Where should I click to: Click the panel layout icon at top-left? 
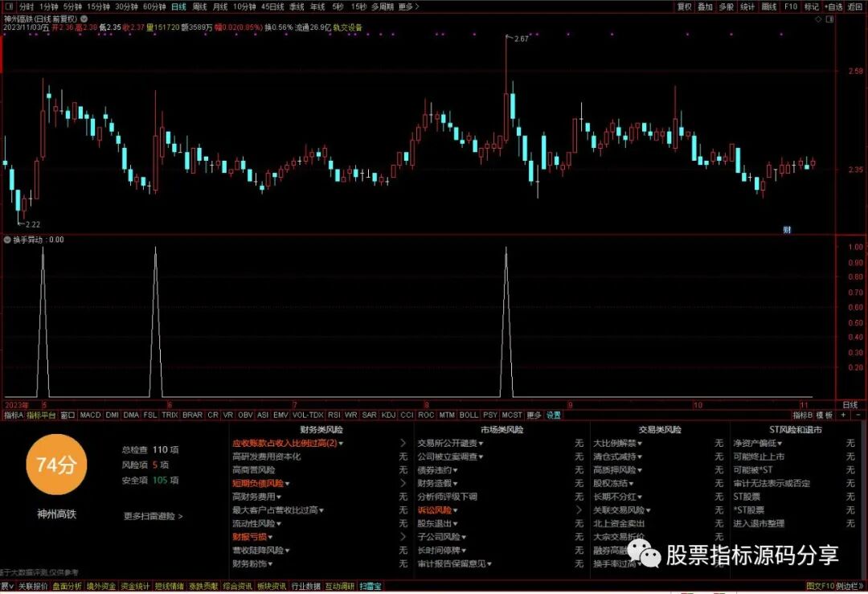tap(8, 6)
